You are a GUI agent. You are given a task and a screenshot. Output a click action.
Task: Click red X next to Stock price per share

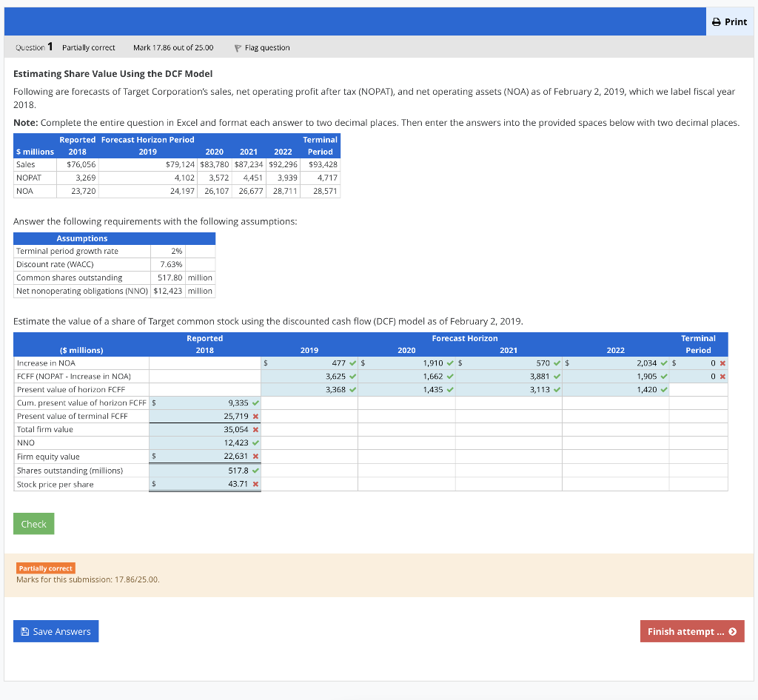(x=257, y=482)
